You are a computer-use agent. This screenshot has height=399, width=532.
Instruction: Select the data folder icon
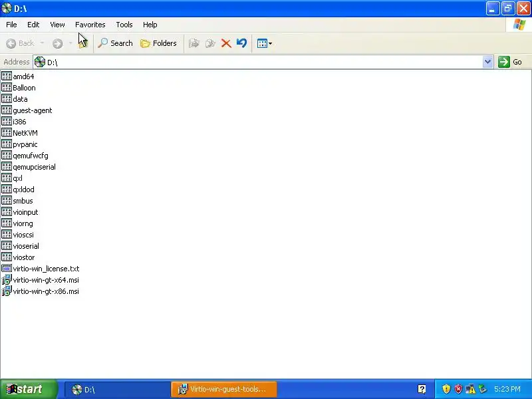pos(7,98)
